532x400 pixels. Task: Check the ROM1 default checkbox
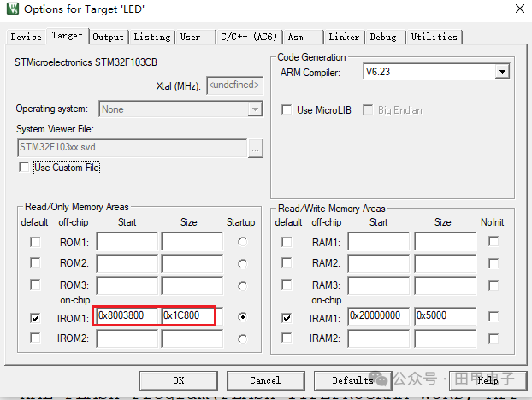[x=35, y=242]
